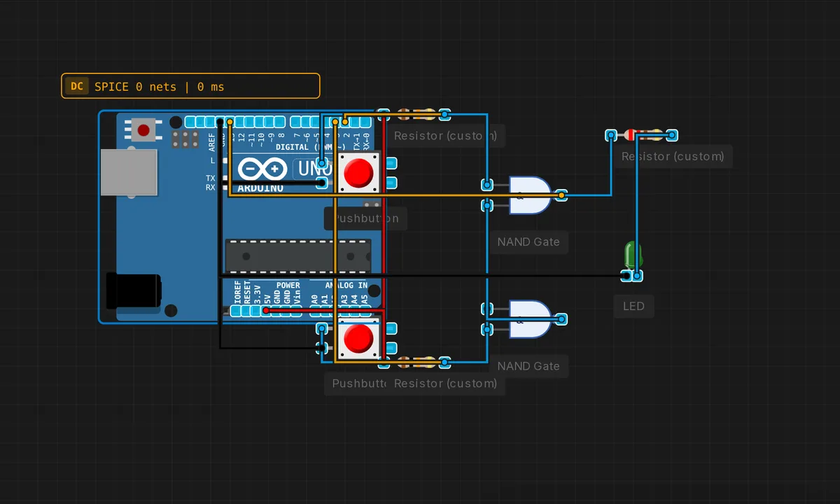This screenshot has height=504, width=840.
Task: Click the Arduino ICSP header pins near reset
Action: point(185,139)
